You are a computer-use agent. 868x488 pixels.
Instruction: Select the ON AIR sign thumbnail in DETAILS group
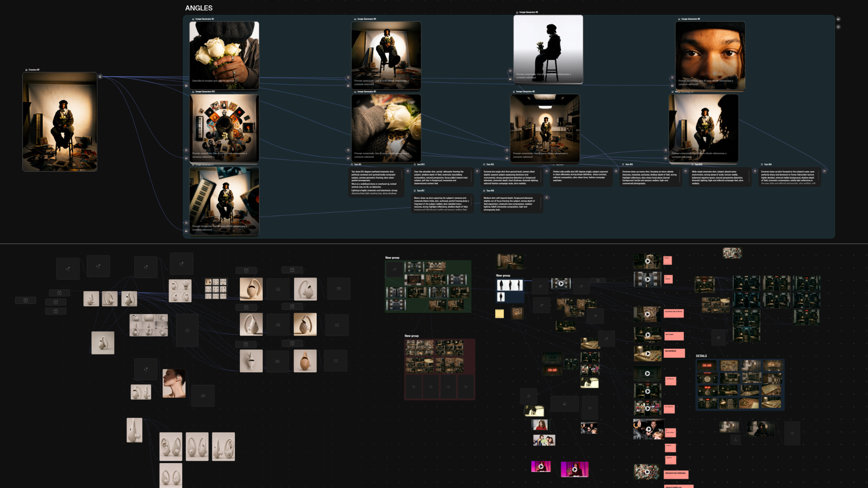[707, 365]
